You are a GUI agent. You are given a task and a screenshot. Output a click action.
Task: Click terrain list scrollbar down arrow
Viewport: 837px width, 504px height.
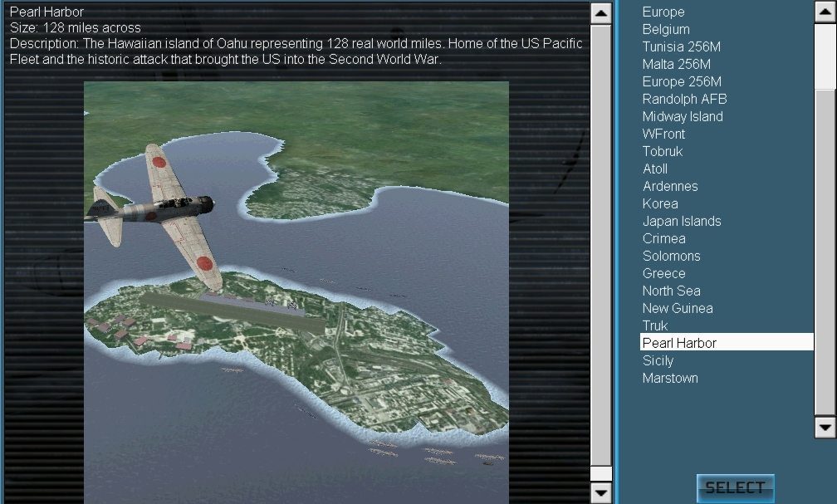[825, 428]
